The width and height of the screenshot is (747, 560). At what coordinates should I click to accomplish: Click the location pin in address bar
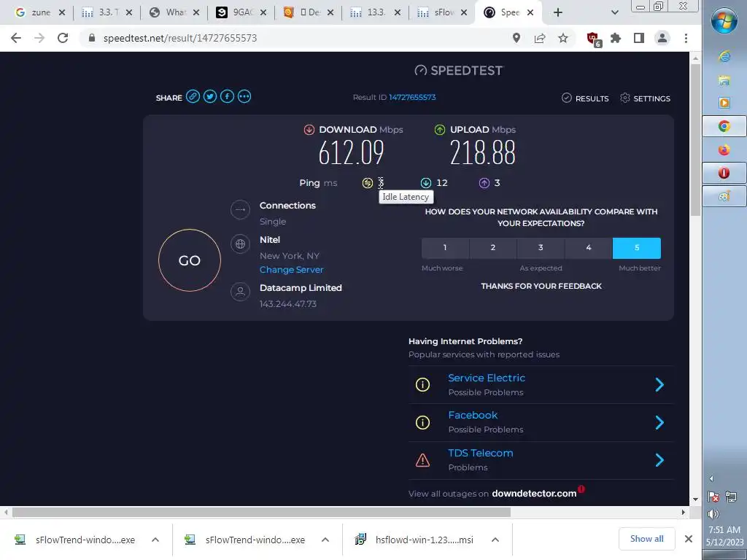(x=516, y=38)
